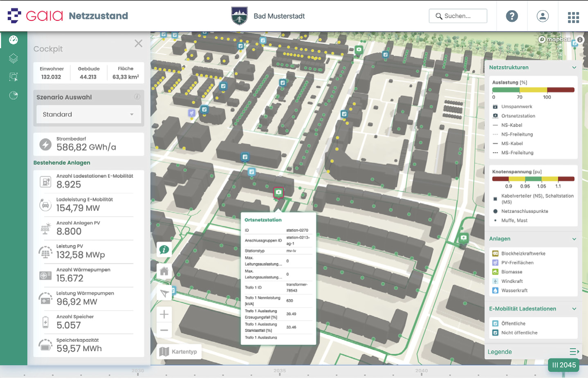The width and height of the screenshot is (588, 379).
Task: Collapse the Legende panel
Action: [574, 352]
